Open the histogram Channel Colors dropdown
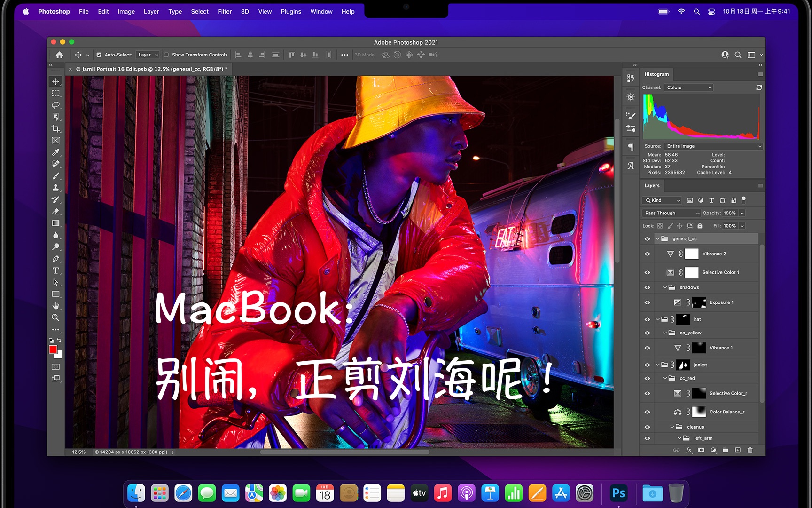This screenshot has width=812, height=508. (688, 87)
